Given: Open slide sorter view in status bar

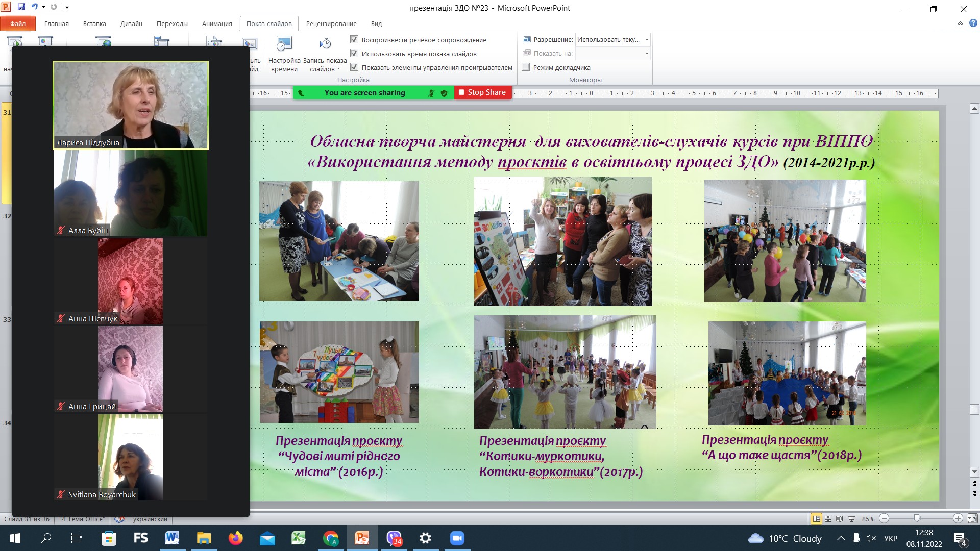Looking at the screenshot, I should tap(828, 518).
